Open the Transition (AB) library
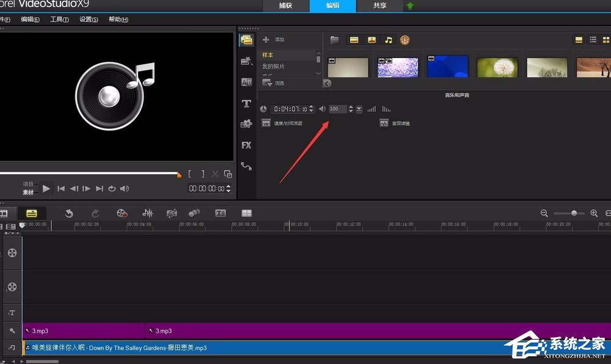 click(x=246, y=82)
